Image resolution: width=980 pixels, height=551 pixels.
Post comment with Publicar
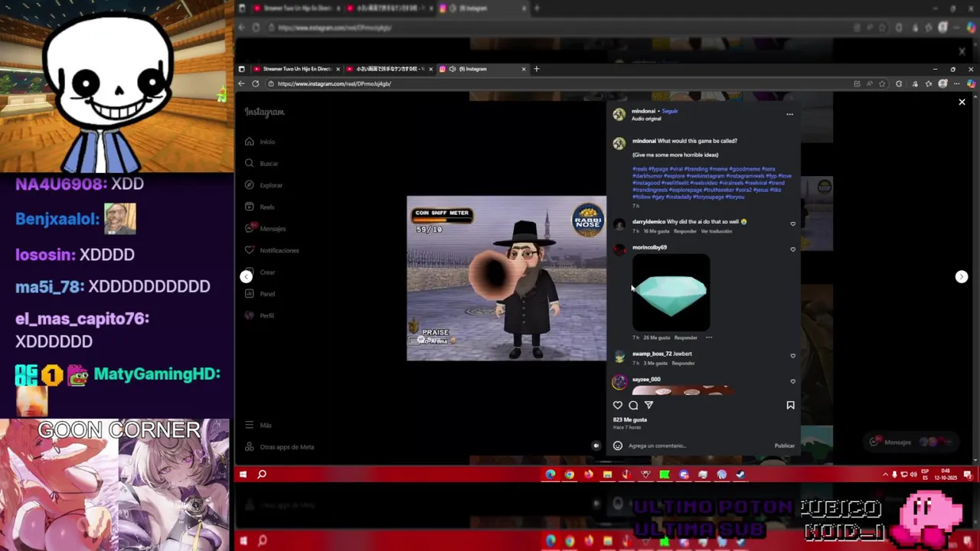click(784, 445)
